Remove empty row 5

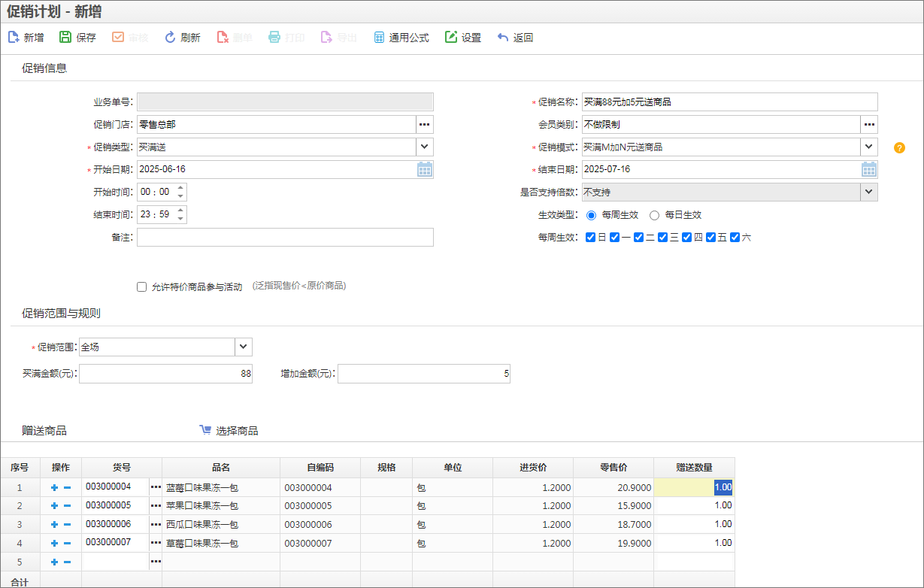tap(67, 562)
